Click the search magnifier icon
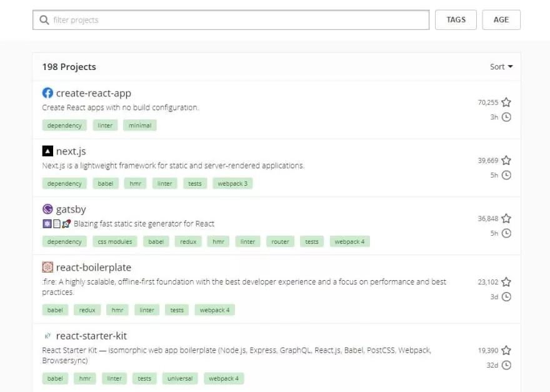 point(44,20)
